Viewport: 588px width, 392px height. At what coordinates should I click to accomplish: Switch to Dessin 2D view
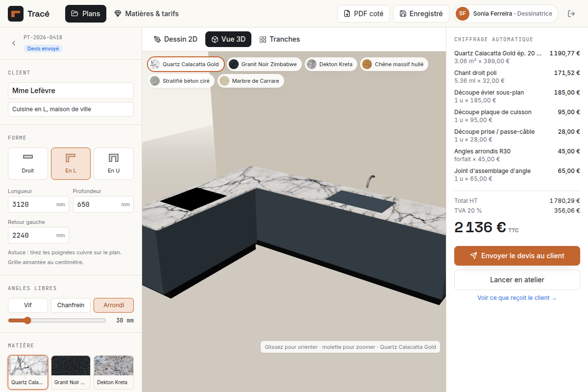pos(175,39)
